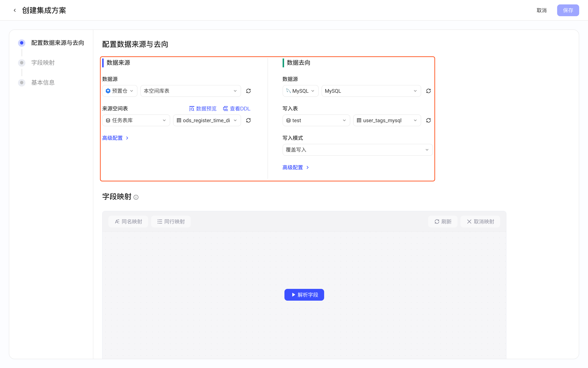
Task: Open the 覆盖写入 write mode dropdown
Action: pos(358,150)
